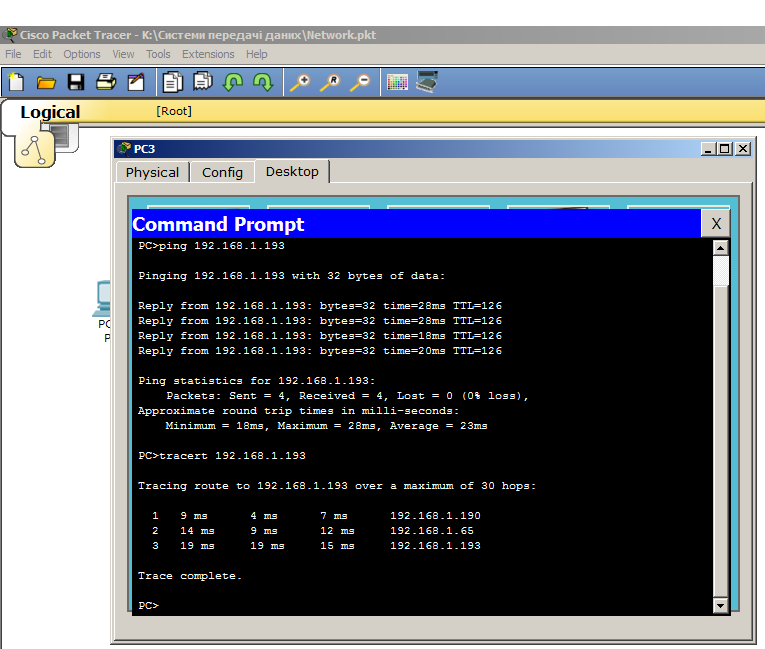Close the PC3 window
This screenshot has width=765, height=649.
point(743,149)
